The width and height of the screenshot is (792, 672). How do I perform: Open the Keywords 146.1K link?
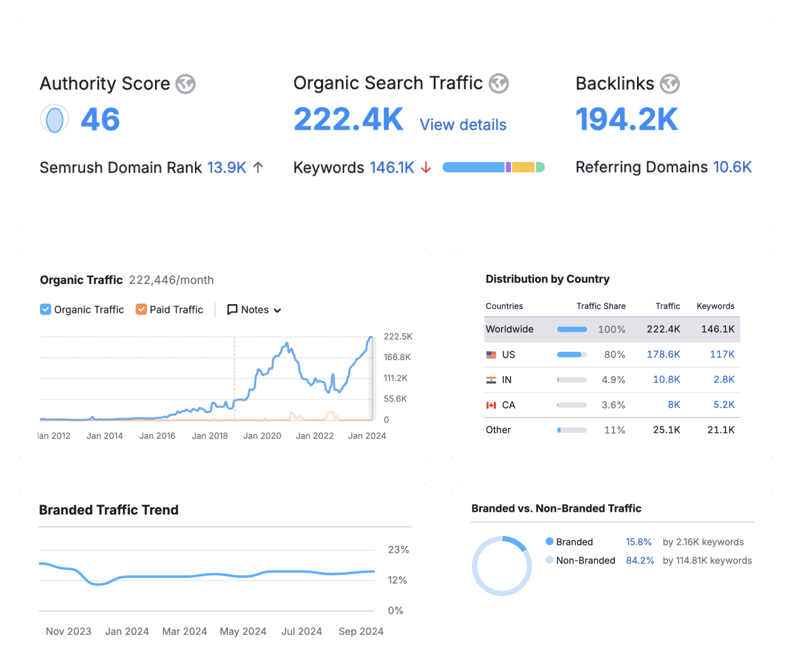392,168
